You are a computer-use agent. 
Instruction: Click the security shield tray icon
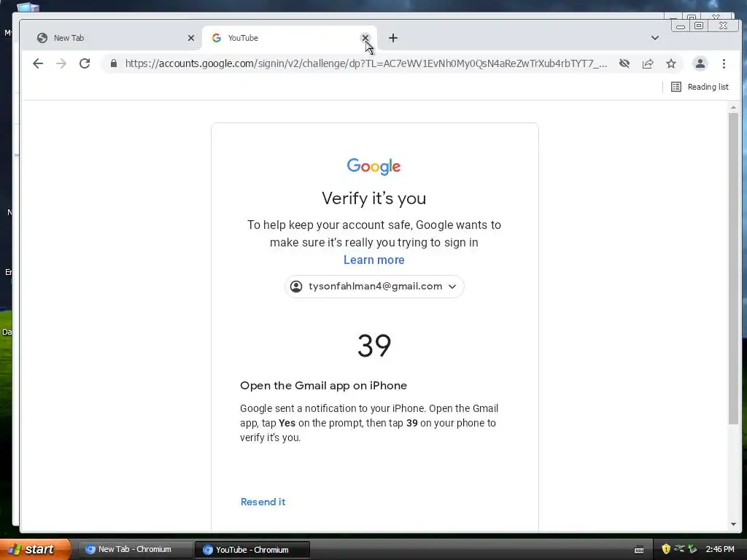point(666,549)
